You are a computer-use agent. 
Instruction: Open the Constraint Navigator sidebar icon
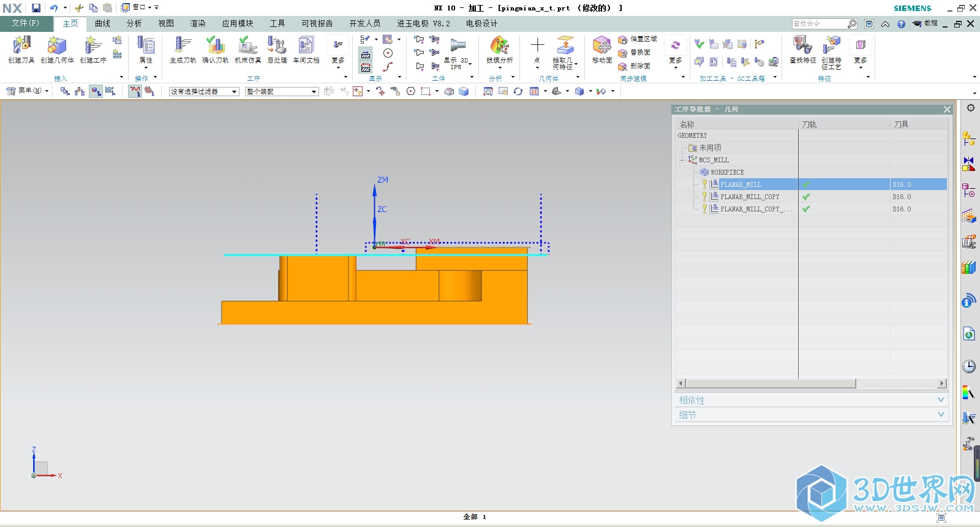pos(968,165)
